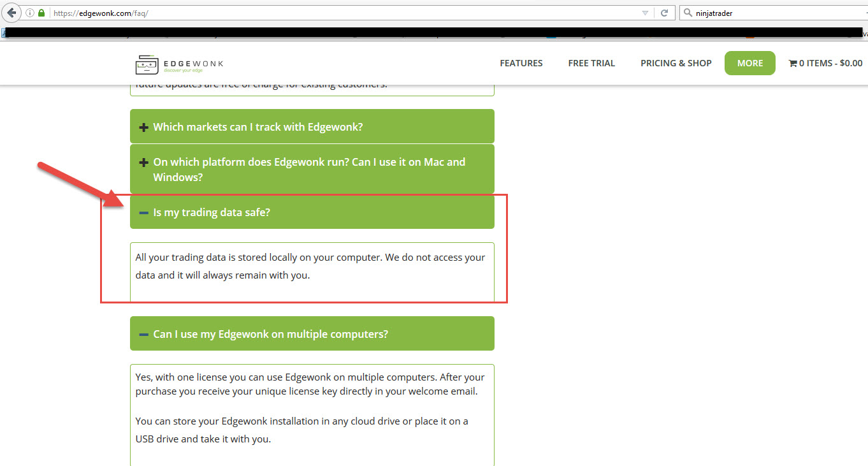Expand 'On which platform does Edgewonk run?'

(x=312, y=169)
